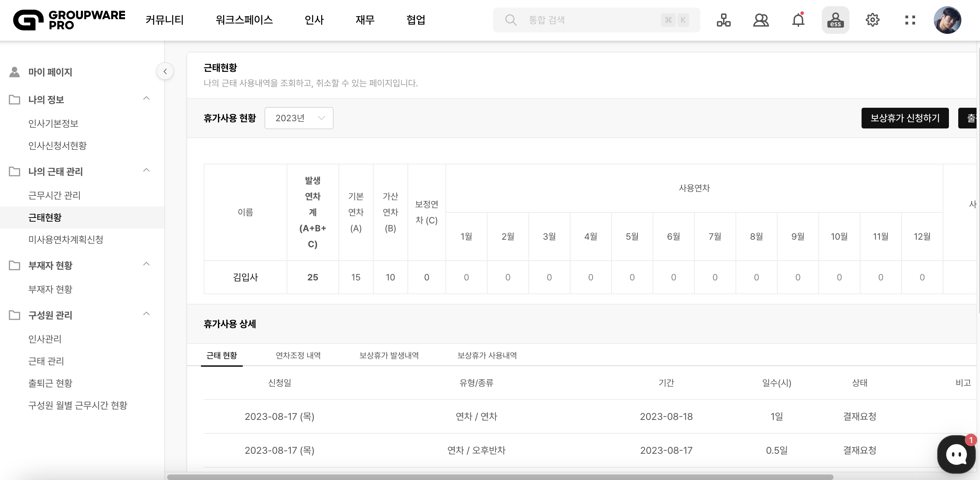Open the organization chart icon
The width and height of the screenshot is (980, 480).
click(723, 20)
